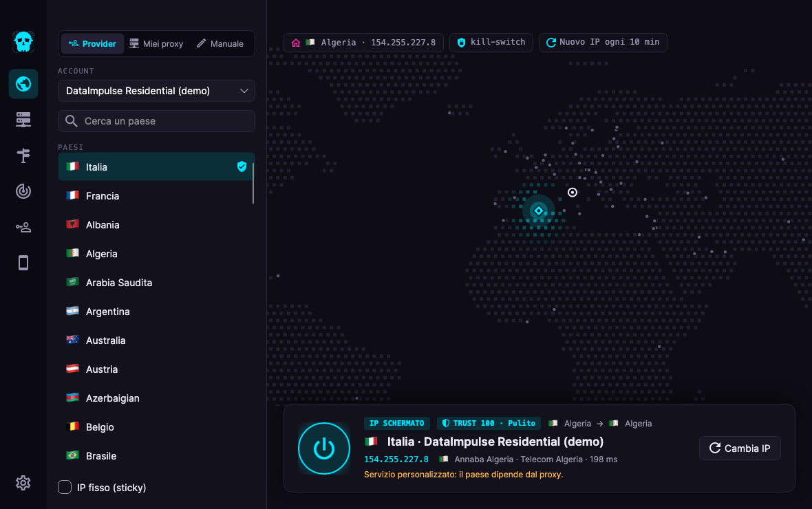This screenshot has width=812, height=509.
Task: Switch to the Provider tab
Action: click(93, 43)
